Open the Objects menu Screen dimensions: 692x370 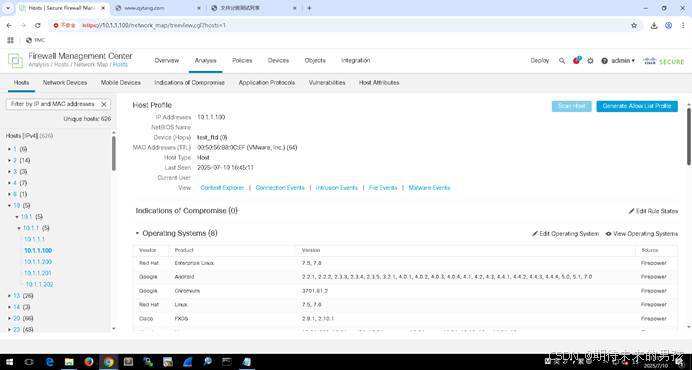point(315,60)
